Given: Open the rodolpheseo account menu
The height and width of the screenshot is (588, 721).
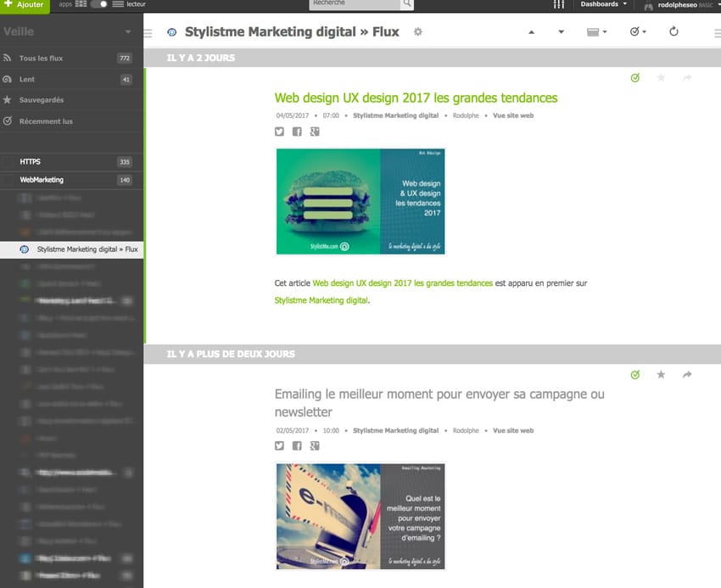Looking at the screenshot, I should pos(682,5).
